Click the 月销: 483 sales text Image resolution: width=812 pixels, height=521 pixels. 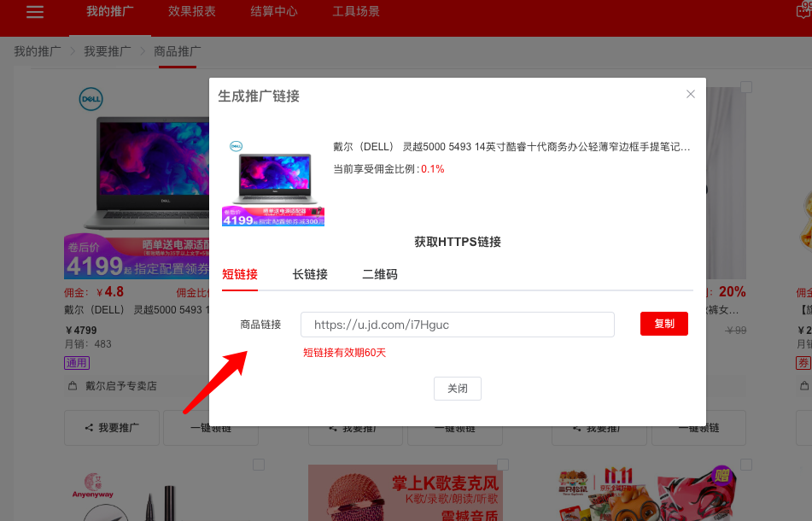[x=88, y=344]
